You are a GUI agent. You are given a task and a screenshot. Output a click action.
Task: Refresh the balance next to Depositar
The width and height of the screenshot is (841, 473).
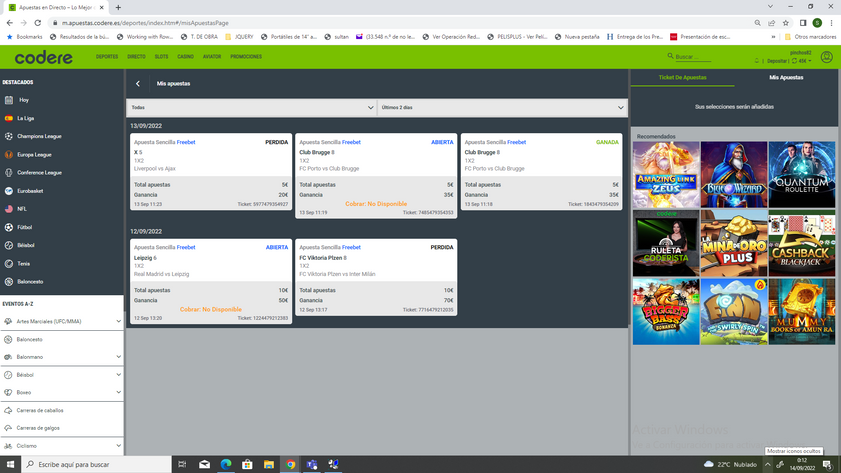click(794, 61)
